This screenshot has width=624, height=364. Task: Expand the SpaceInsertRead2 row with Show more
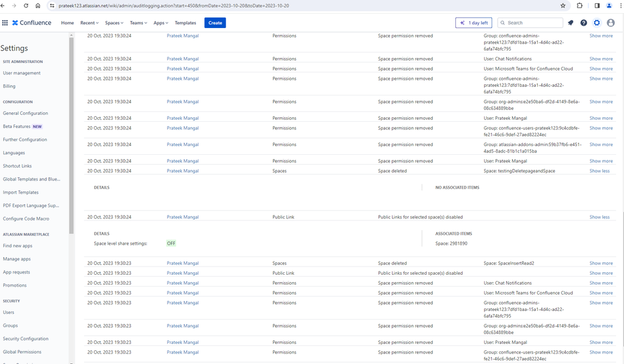pos(601,263)
